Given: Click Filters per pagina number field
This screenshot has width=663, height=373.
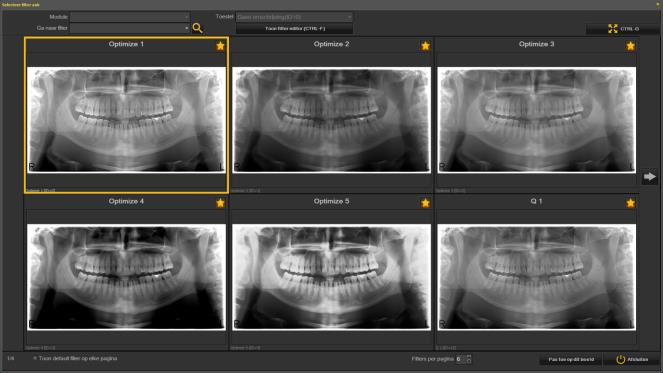Looking at the screenshot, I should (460, 359).
